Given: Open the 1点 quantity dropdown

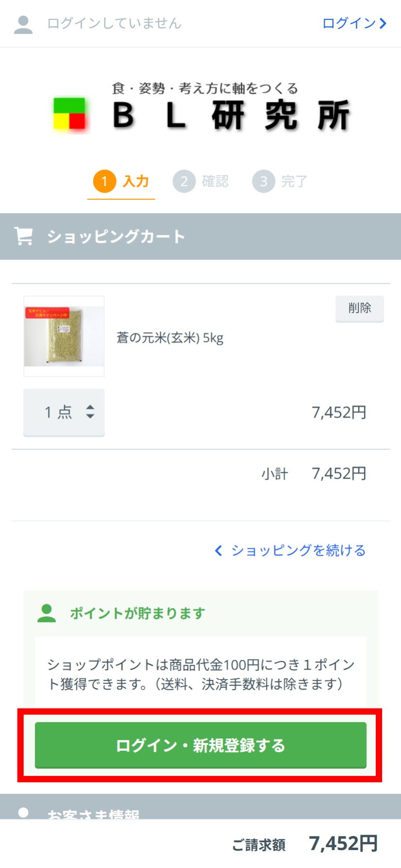Looking at the screenshot, I should pos(64,412).
